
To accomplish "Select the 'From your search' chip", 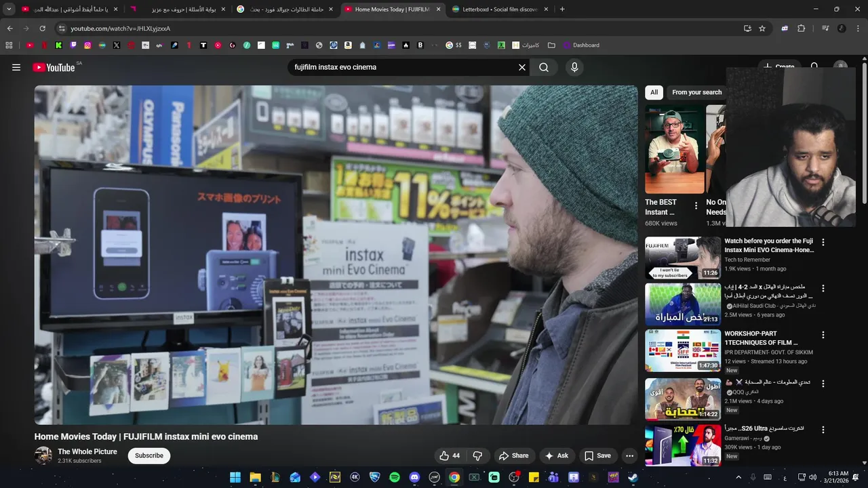I will click(696, 92).
